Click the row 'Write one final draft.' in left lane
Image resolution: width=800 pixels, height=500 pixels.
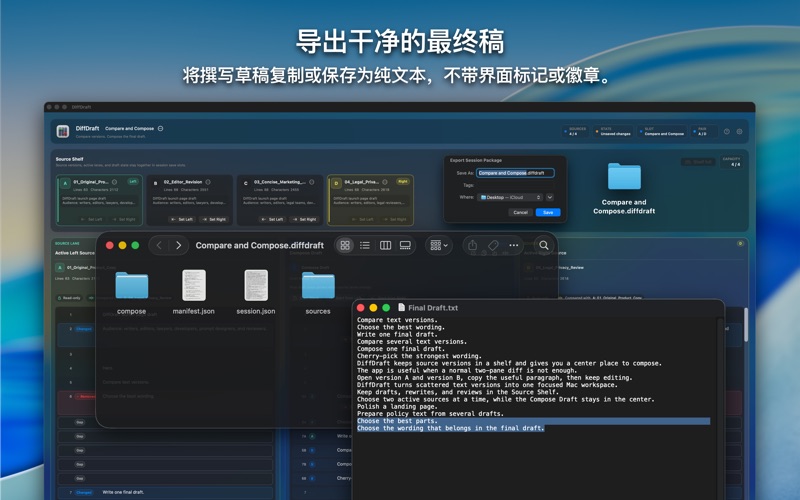tap(165, 492)
